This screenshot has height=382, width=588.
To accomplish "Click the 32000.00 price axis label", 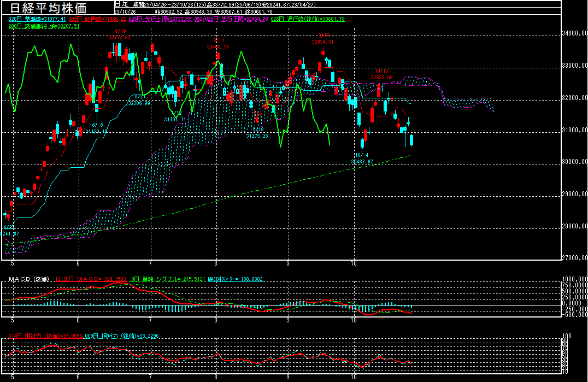I will 575,98.
